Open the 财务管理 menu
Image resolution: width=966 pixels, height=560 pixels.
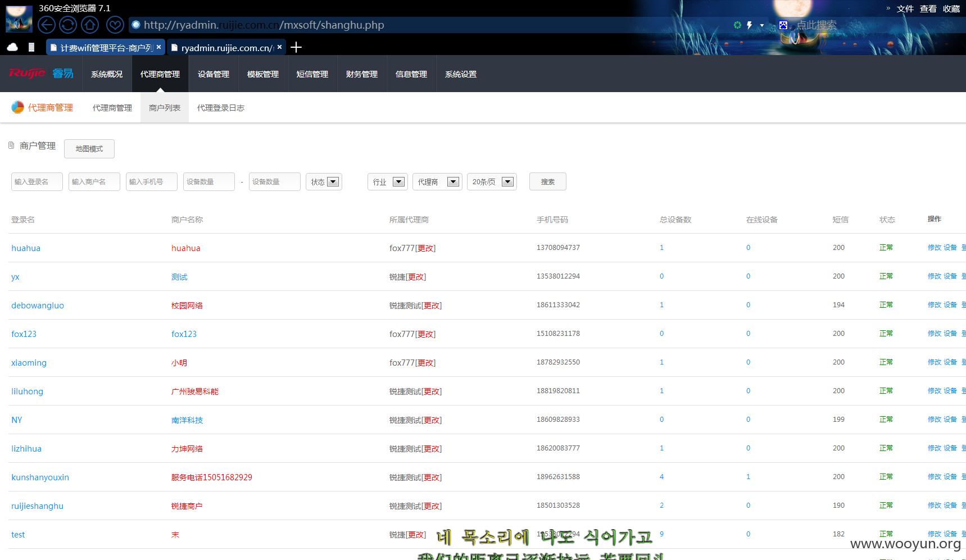[362, 74]
